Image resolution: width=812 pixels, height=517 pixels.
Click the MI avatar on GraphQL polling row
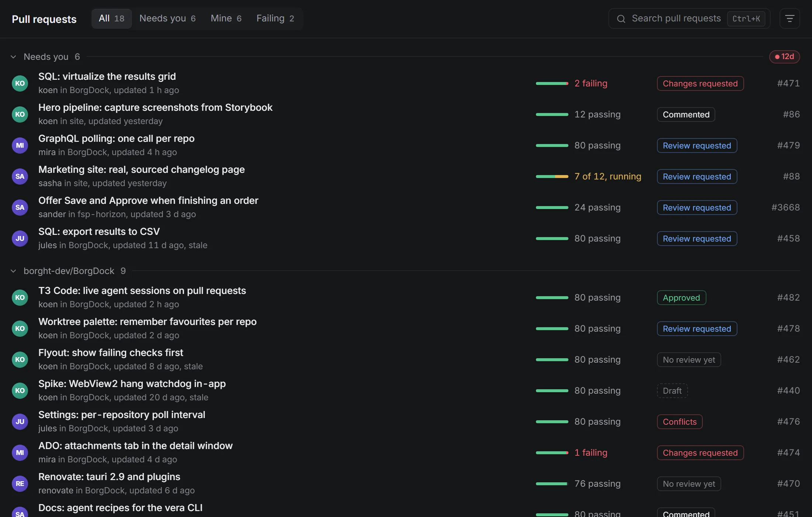tap(20, 145)
